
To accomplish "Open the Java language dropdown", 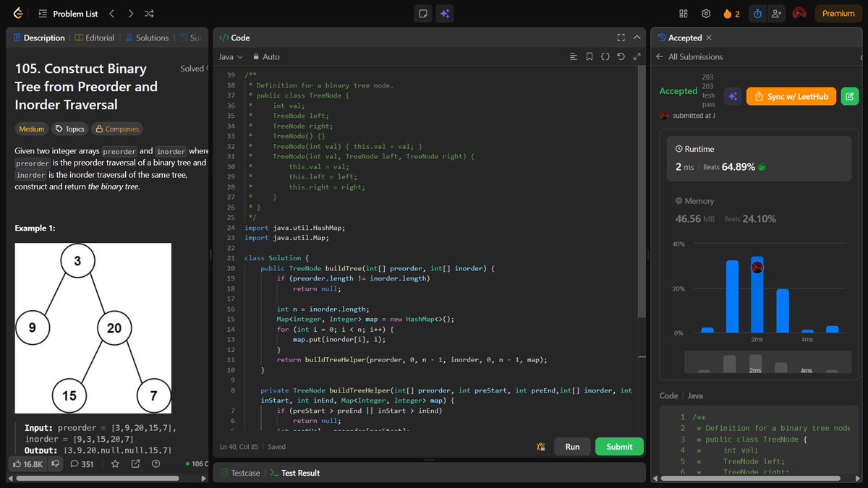I will 229,56.
